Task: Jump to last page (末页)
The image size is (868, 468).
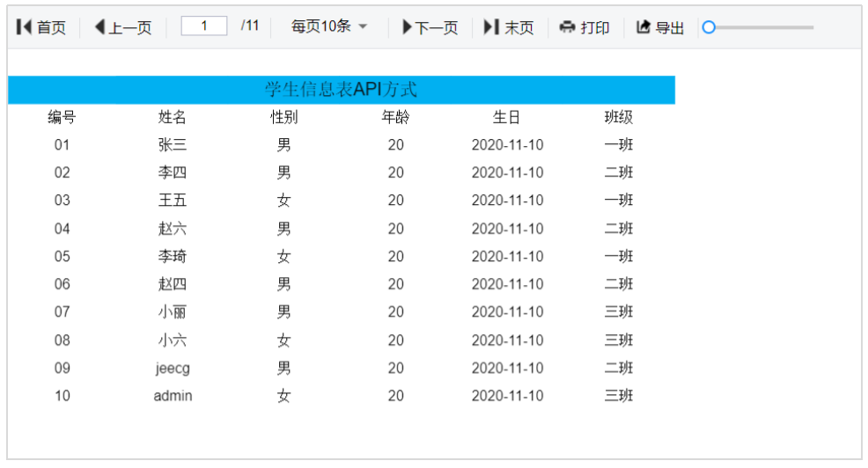Action: pyautogui.click(x=509, y=27)
